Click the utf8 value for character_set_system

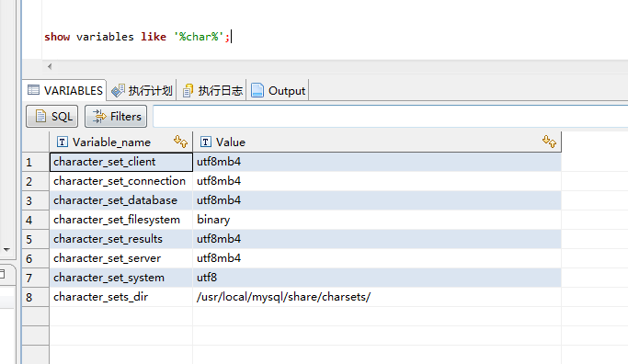coord(377,277)
